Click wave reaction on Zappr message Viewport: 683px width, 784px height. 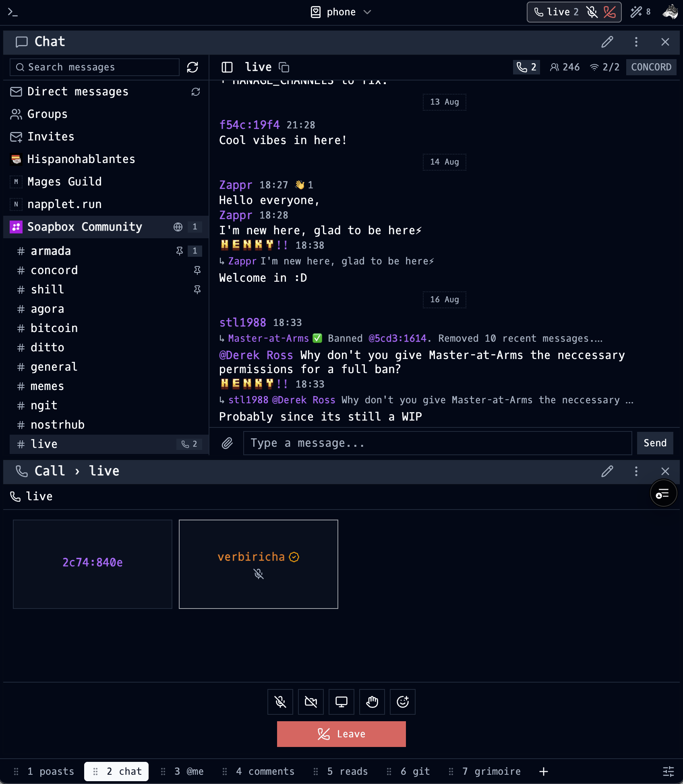click(x=304, y=185)
